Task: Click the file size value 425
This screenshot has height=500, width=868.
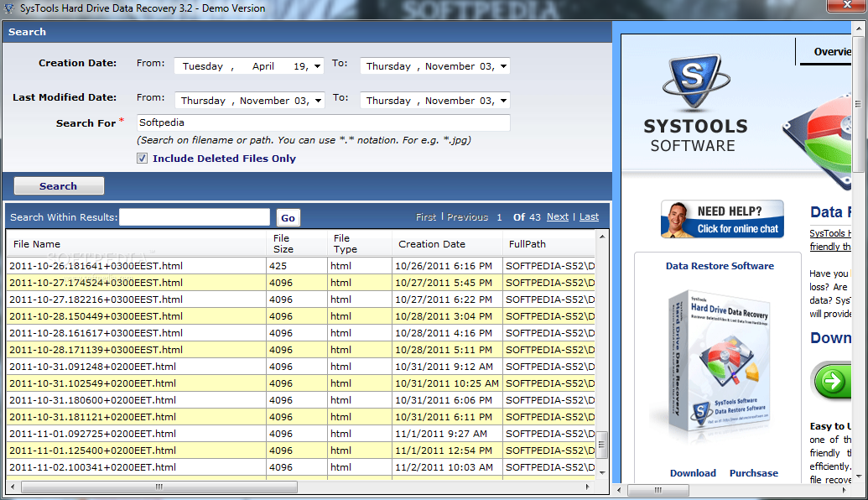Action: [x=278, y=266]
